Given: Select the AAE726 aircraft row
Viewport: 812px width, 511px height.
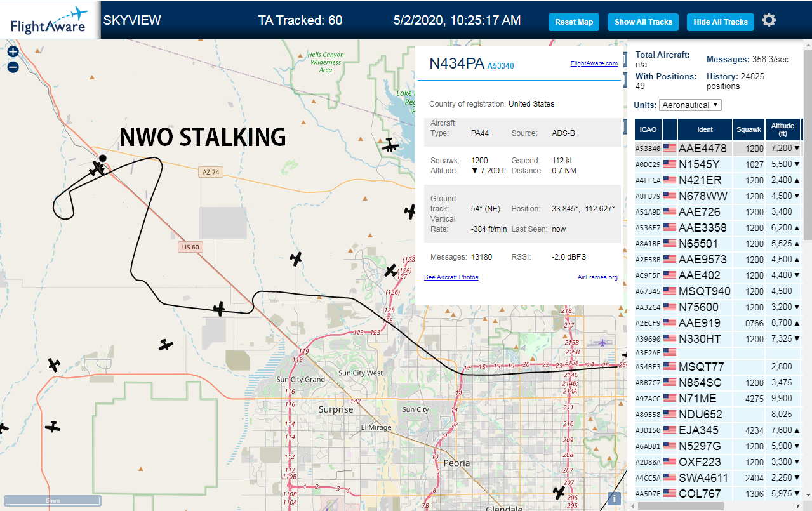Looking at the screenshot, I should pyautogui.click(x=717, y=212).
